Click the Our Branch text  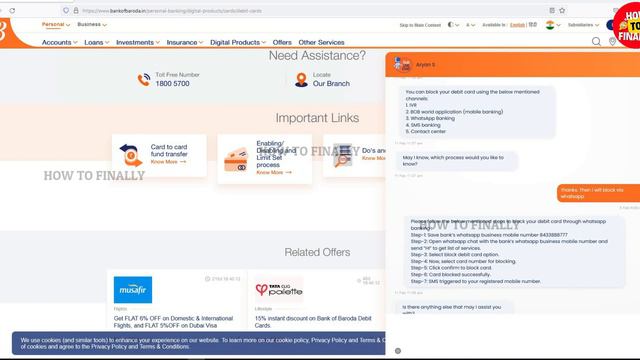click(331, 84)
